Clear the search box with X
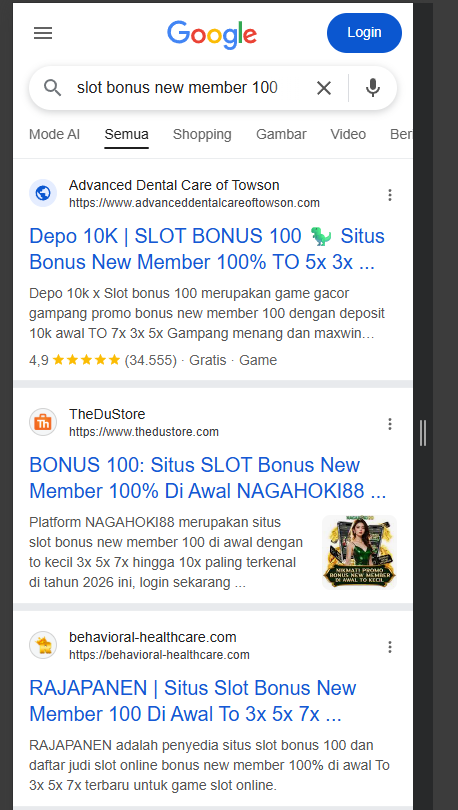The width and height of the screenshot is (458, 810). click(x=324, y=88)
